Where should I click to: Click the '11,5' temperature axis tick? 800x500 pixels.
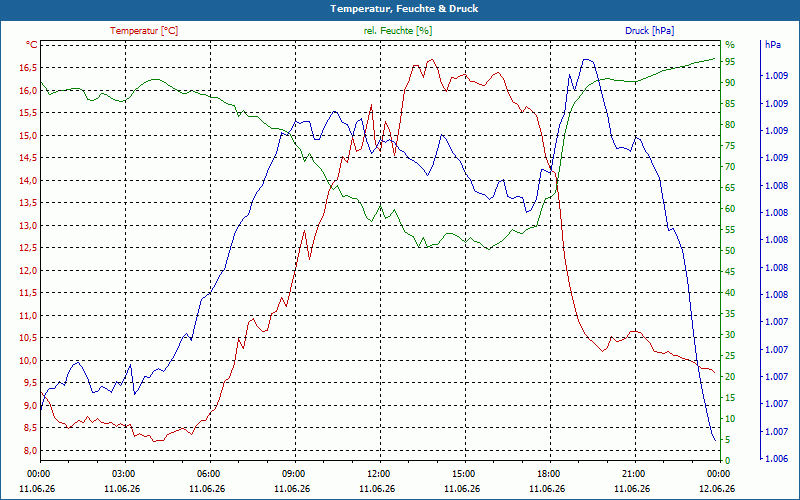click(28, 293)
